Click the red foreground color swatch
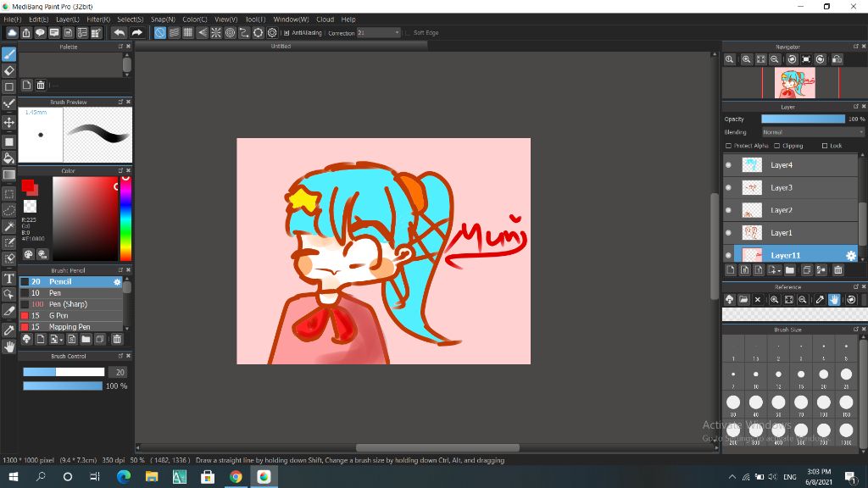The image size is (868, 488). (x=28, y=186)
